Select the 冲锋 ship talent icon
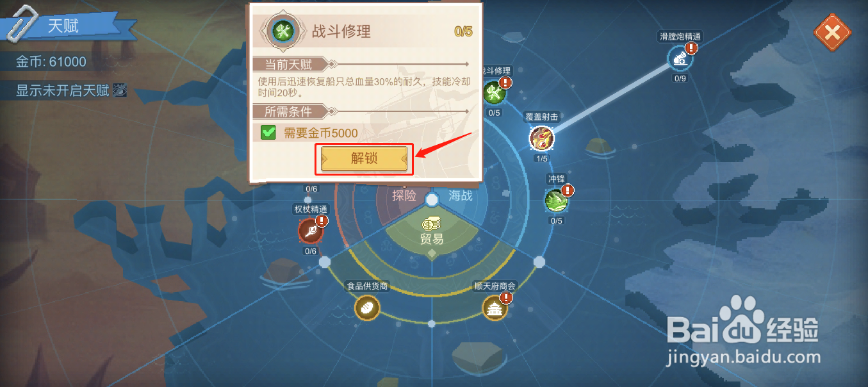 pyautogui.click(x=556, y=201)
